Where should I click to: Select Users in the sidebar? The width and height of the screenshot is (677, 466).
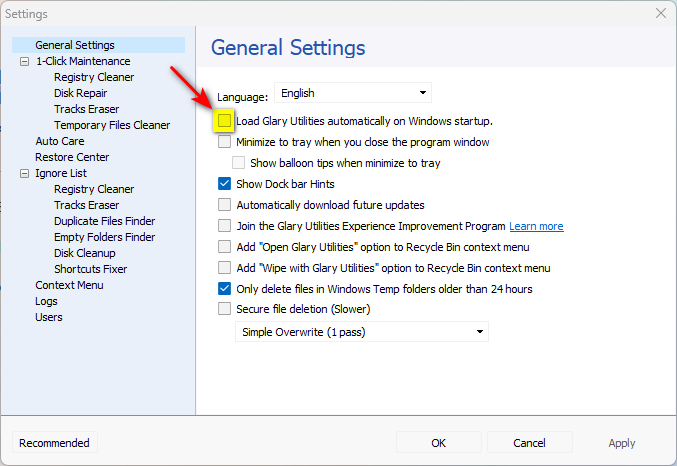[x=49, y=317]
